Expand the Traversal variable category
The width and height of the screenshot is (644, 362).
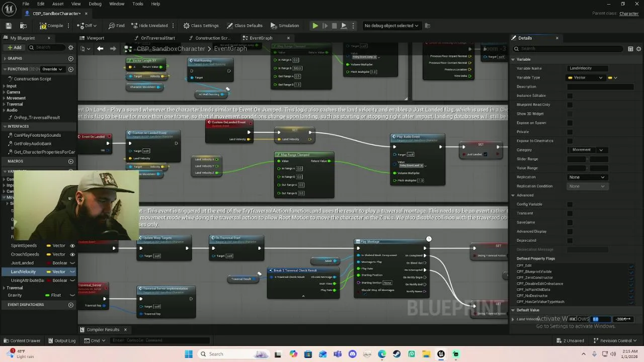coord(4,288)
